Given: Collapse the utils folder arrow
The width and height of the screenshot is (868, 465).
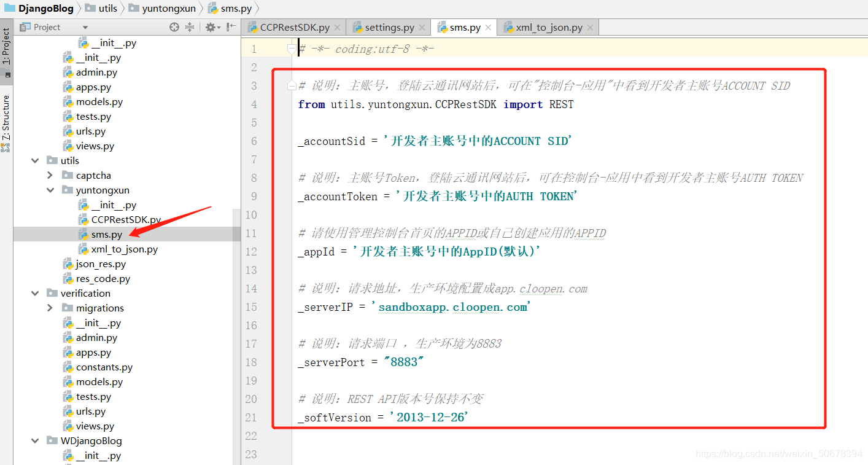Looking at the screenshot, I should coord(35,160).
